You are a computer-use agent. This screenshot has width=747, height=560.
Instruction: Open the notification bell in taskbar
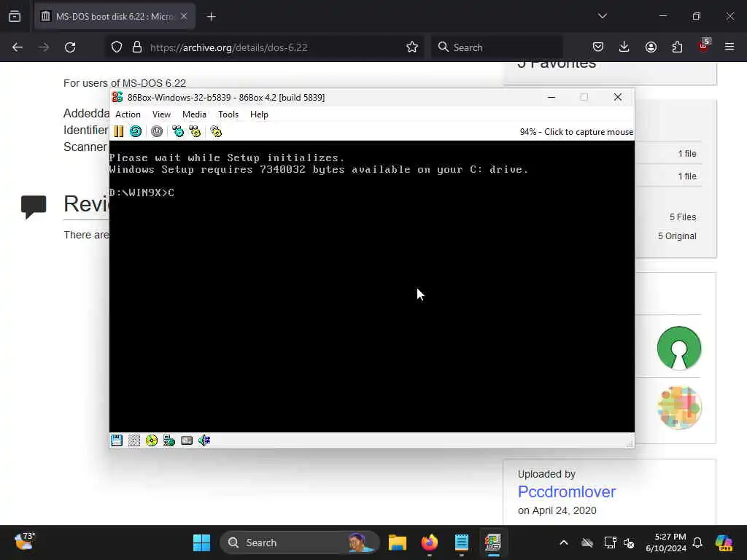pos(697,542)
